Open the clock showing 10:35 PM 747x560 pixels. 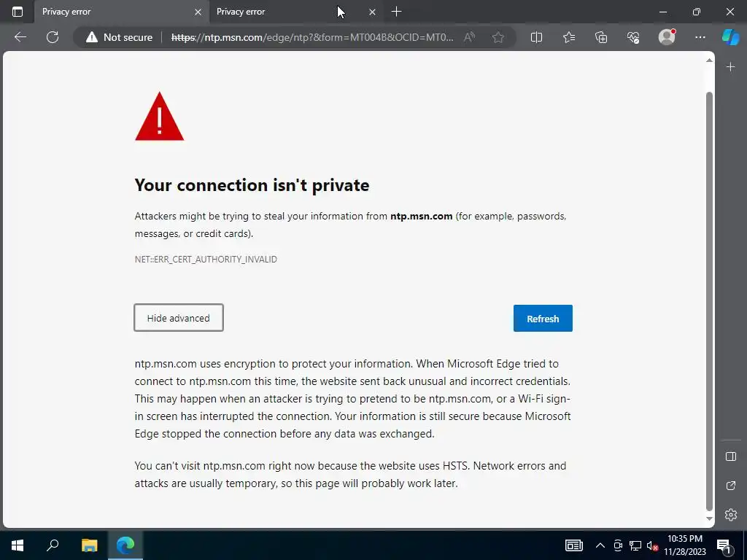(685, 545)
